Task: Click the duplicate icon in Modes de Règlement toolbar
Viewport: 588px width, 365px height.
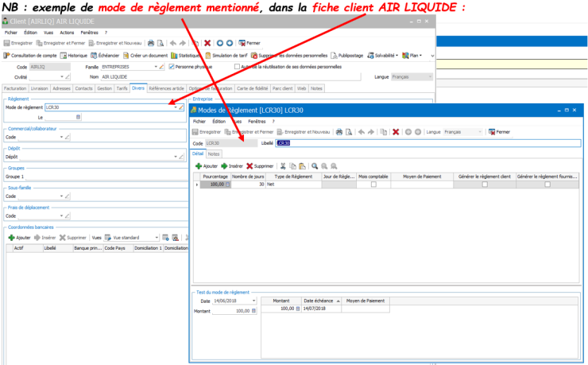Action: tap(383, 132)
